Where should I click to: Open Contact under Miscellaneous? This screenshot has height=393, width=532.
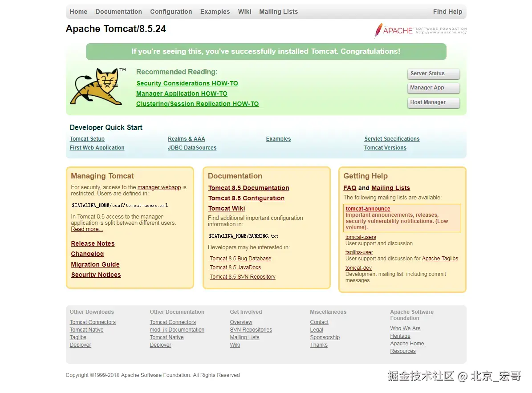(x=319, y=322)
